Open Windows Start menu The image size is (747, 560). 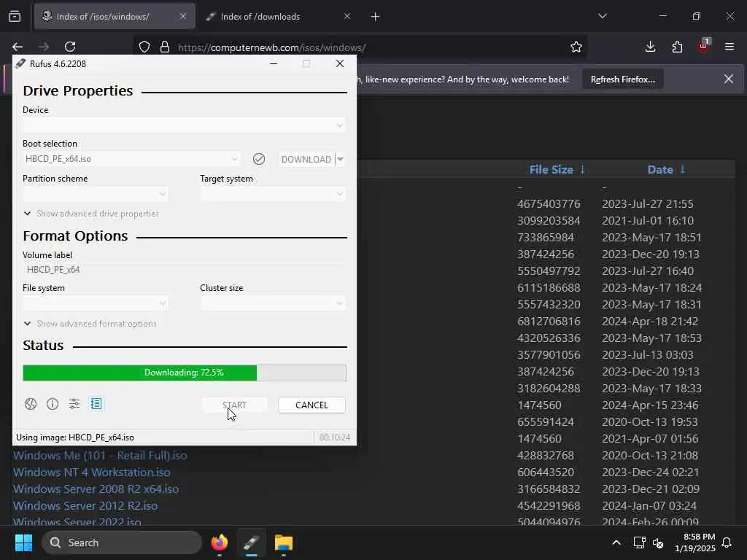click(x=23, y=542)
